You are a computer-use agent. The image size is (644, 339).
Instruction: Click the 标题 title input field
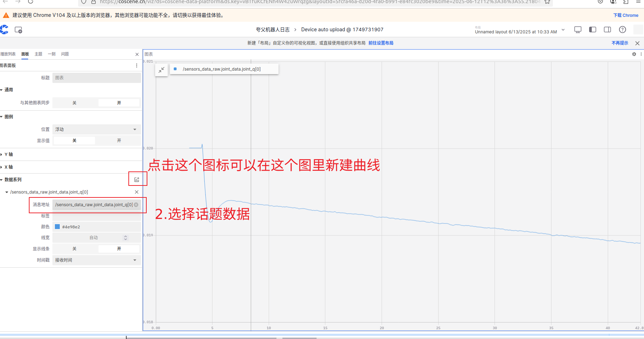[x=96, y=78]
